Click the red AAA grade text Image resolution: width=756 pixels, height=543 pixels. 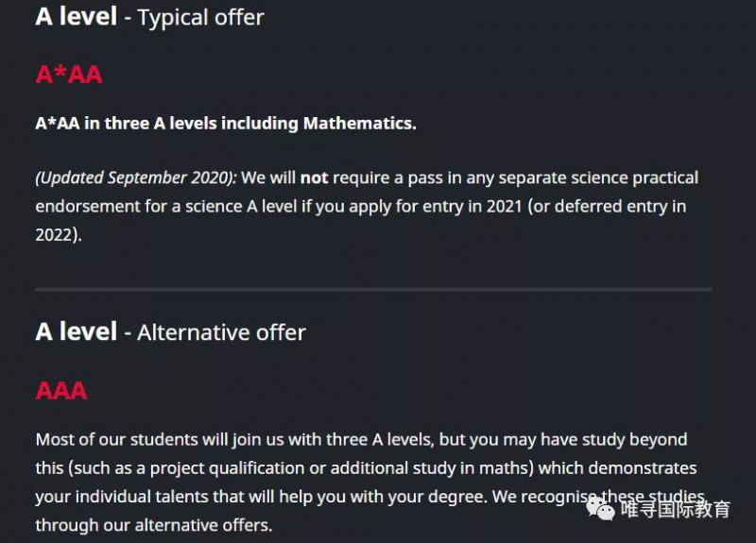click(x=61, y=391)
